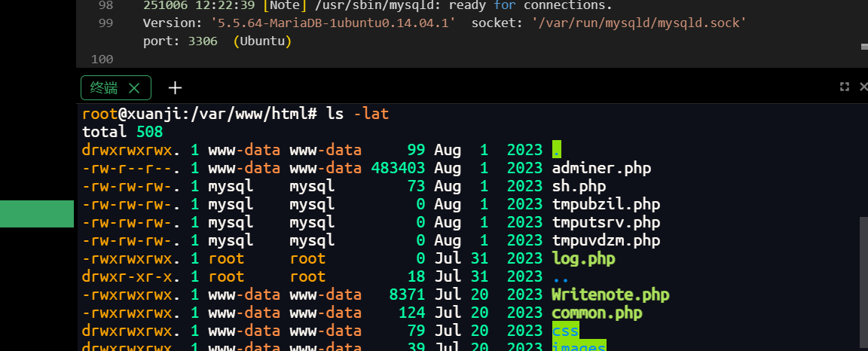This screenshot has height=351, width=868.
Task: Click the green button on the left edge
Action: [36, 214]
